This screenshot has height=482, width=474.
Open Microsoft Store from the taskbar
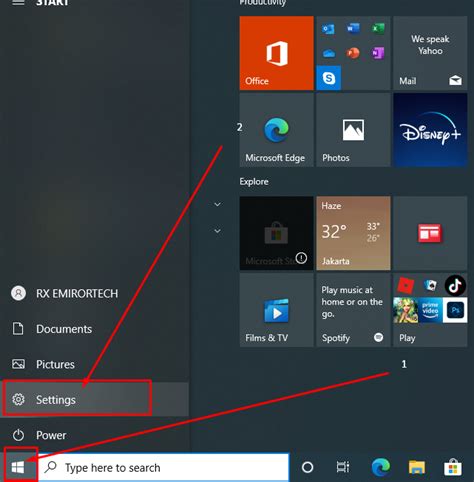(x=453, y=467)
